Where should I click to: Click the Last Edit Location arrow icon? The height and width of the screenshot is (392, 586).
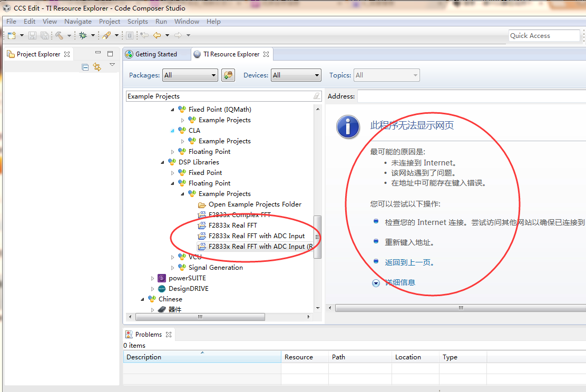(144, 35)
